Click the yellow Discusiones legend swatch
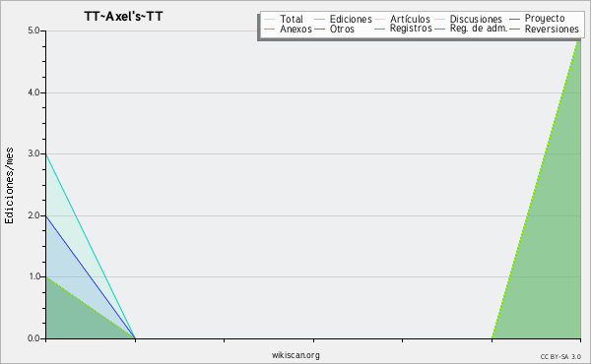591x364 pixels. pos(440,19)
